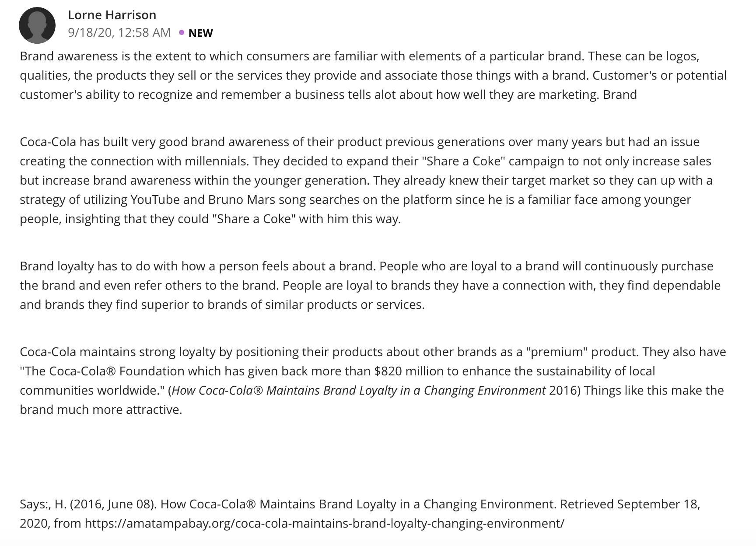
Task: Click the purple unread dot indicator
Action: click(x=182, y=32)
